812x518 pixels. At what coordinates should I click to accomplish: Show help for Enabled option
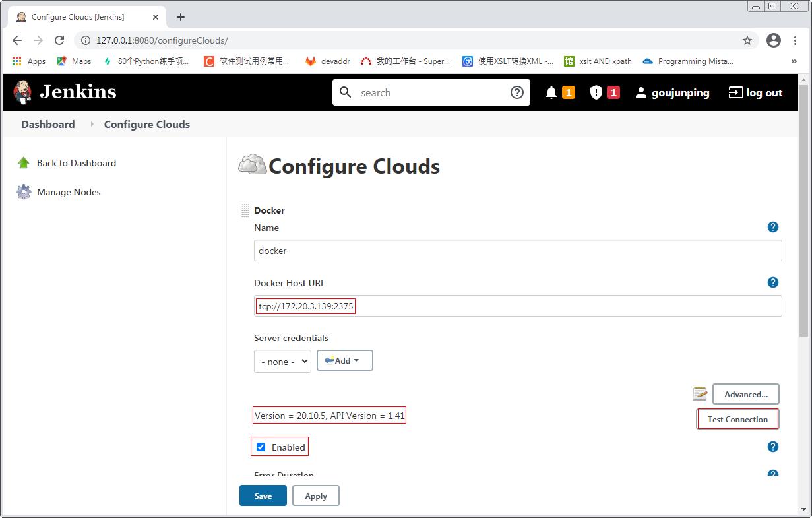pyautogui.click(x=773, y=447)
